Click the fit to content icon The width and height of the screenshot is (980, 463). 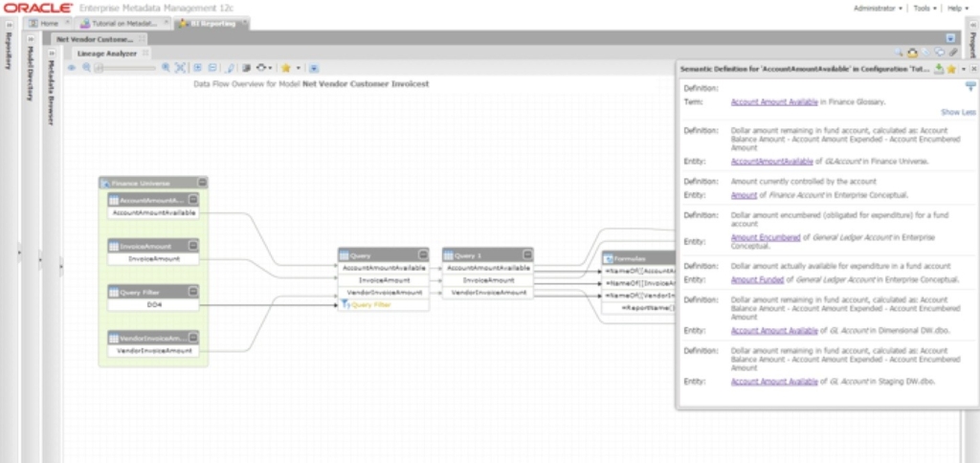point(181,68)
